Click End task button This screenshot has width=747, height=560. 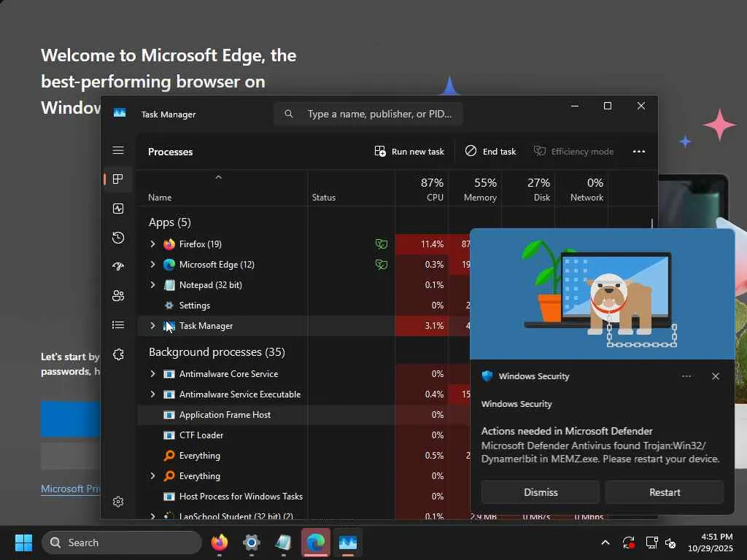point(490,152)
